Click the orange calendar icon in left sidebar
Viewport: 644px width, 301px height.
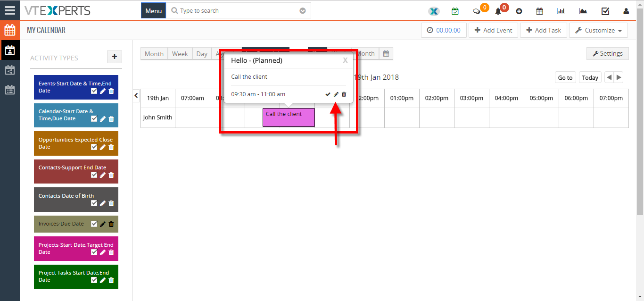point(10,30)
